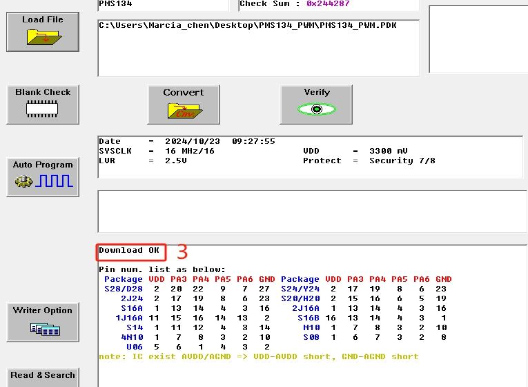Click the Read & Search button
528x387 pixels.
point(43,377)
